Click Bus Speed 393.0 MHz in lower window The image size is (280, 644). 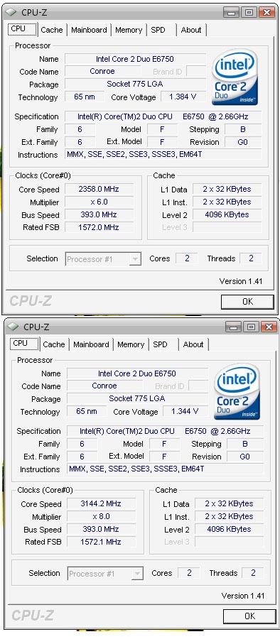point(101,530)
